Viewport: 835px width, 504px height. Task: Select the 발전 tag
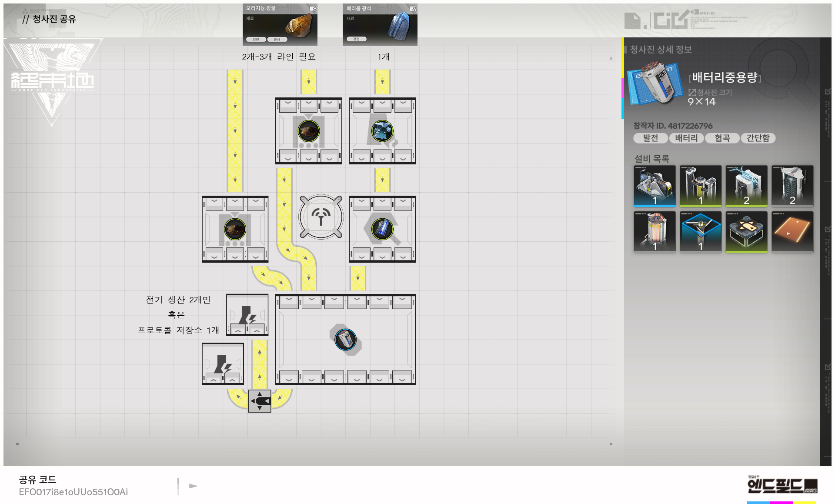click(x=650, y=138)
